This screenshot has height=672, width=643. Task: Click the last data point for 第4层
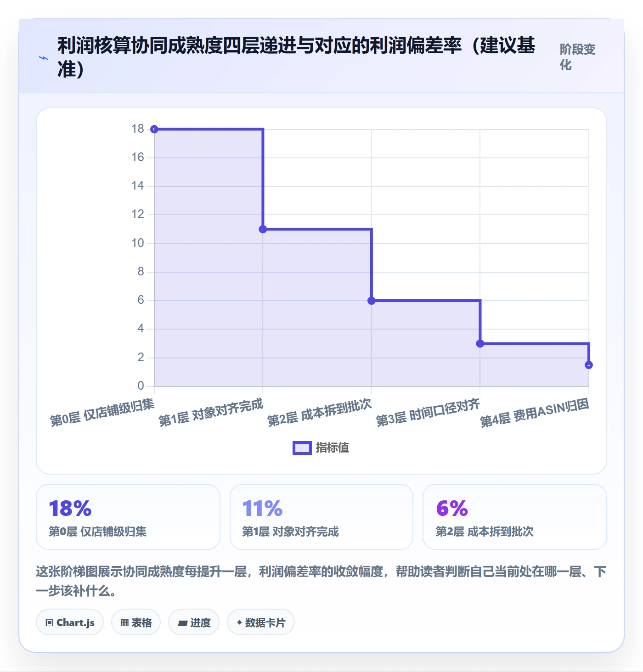click(x=589, y=365)
